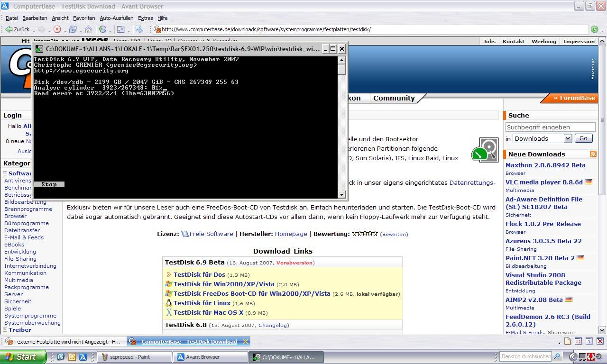Click the TestDisk 6.8 Changelog link
The width and height of the screenshot is (607, 364).
(273, 325)
